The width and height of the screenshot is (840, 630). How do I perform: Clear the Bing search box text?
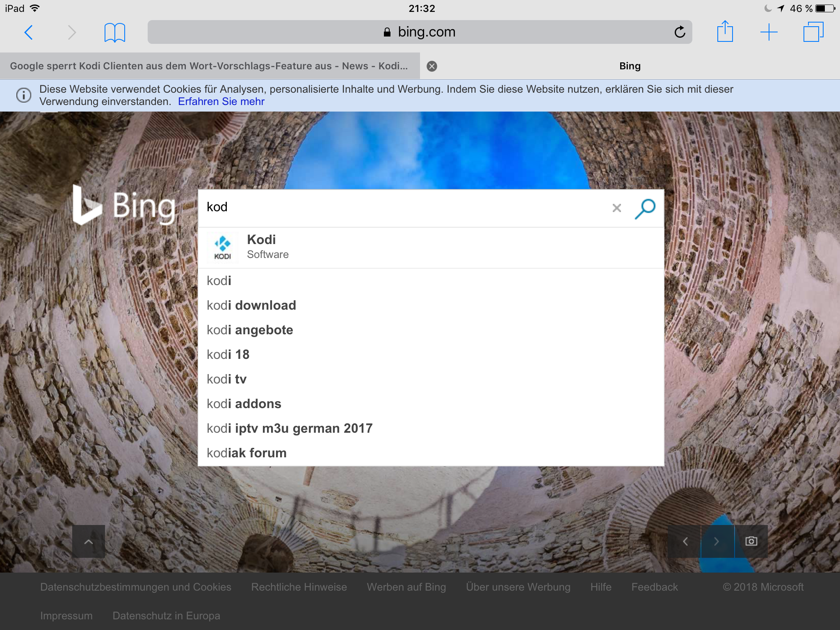(616, 208)
